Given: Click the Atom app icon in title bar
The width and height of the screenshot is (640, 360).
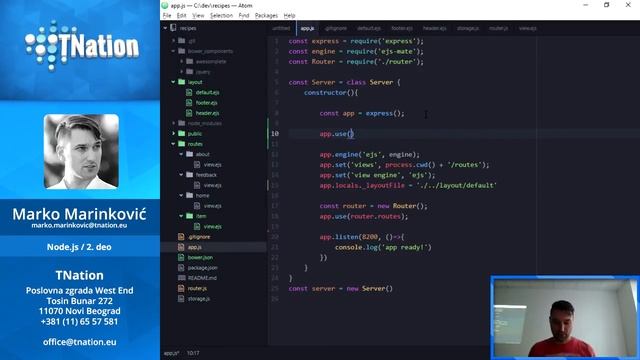Looking at the screenshot, I should [x=165, y=5].
